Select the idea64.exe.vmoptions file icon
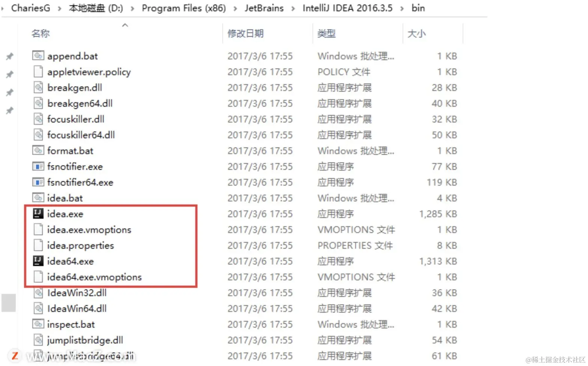The image size is (588, 366). pyautogui.click(x=38, y=277)
